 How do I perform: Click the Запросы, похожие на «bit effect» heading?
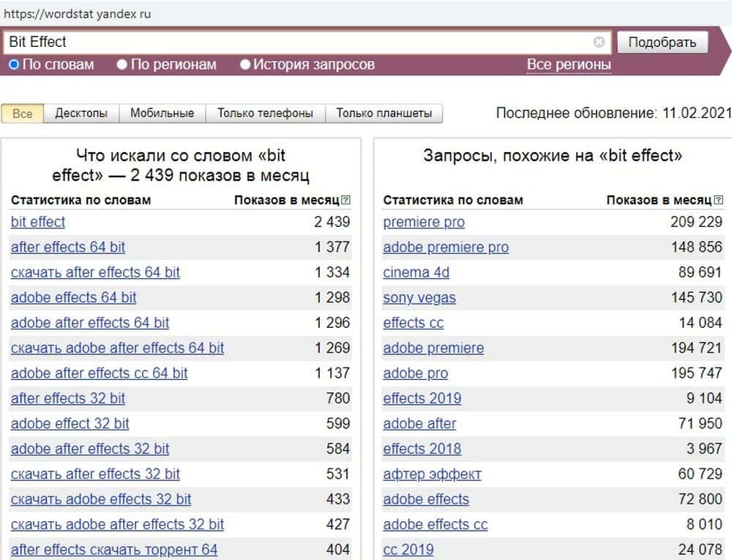(552, 155)
